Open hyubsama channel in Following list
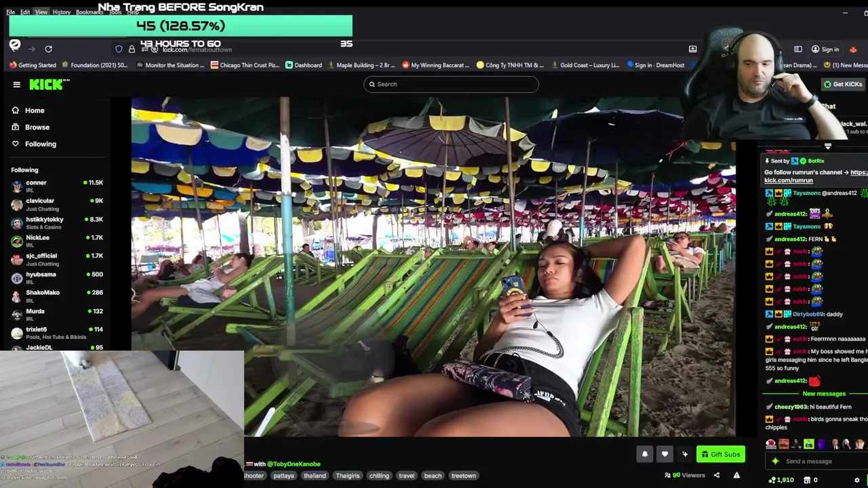Viewport: 868px width, 488px height. coord(57,277)
